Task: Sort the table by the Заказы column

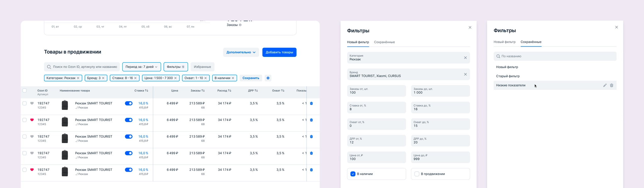Action: click(203, 91)
